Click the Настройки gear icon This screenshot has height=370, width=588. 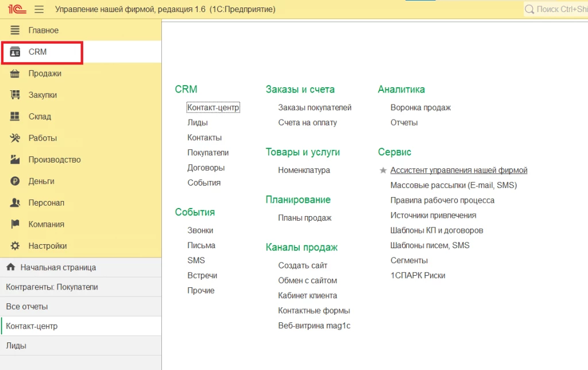pos(15,246)
